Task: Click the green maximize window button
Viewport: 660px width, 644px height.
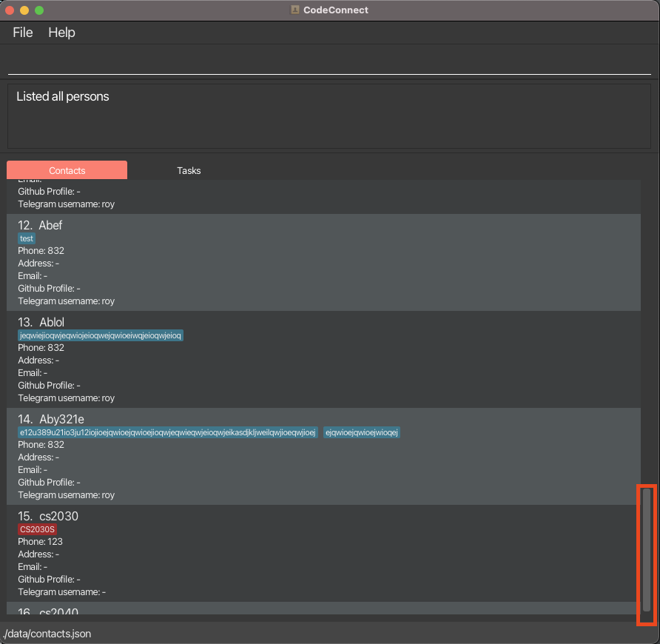Action: pos(39,10)
